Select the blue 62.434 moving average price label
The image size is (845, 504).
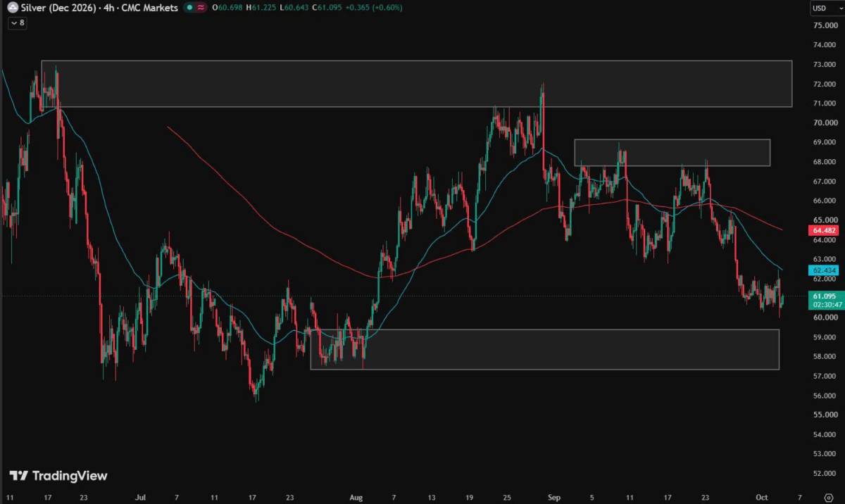click(x=824, y=270)
